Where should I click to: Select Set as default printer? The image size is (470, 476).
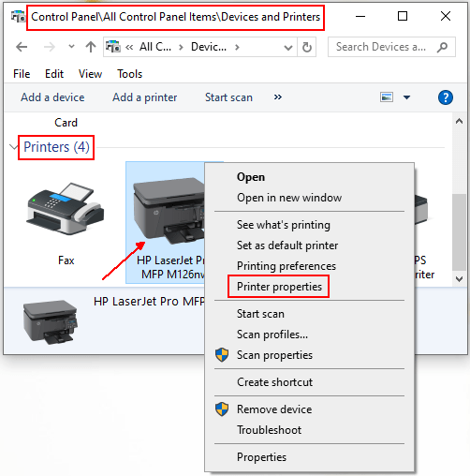[287, 245]
